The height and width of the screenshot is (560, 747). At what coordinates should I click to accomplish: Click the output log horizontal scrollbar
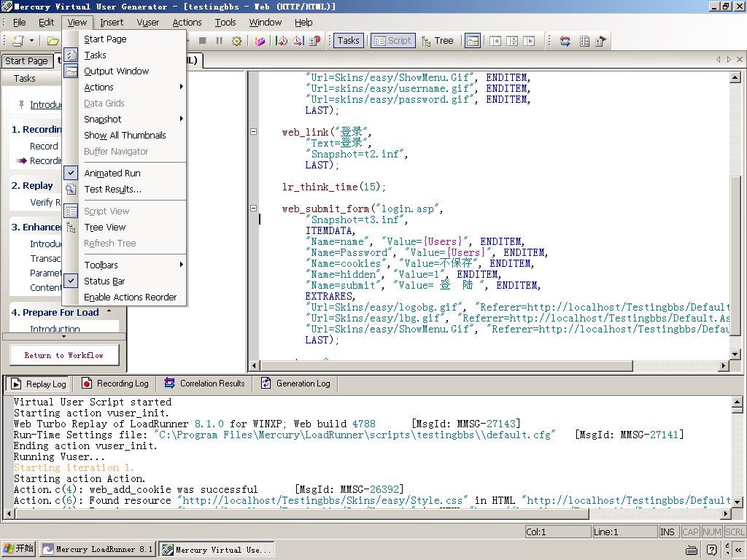tap(301, 514)
